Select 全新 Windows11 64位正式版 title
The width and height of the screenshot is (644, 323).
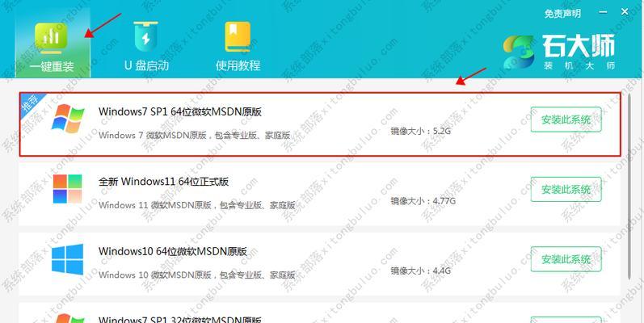click(x=163, y=182)
